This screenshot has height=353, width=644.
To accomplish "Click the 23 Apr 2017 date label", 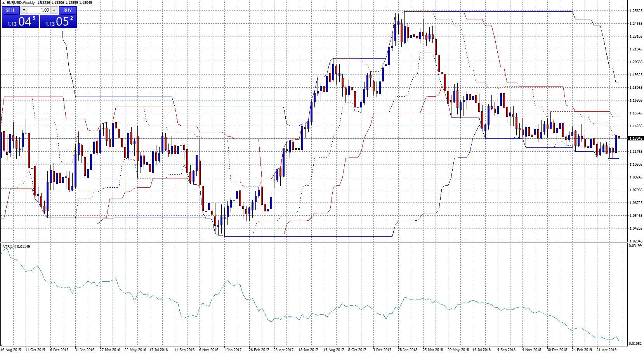I will pos(284,350).
